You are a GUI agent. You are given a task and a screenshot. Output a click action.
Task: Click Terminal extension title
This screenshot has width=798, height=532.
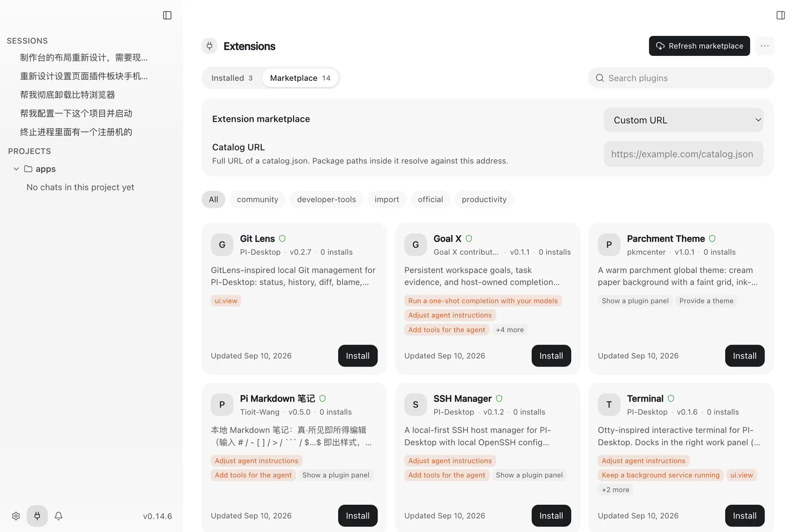click(x=645, y=398)
